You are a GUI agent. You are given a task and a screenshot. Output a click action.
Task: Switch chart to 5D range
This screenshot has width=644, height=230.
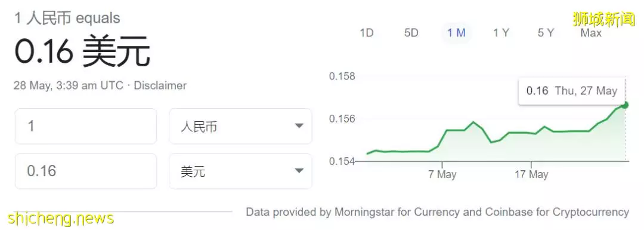click(411, 33)
